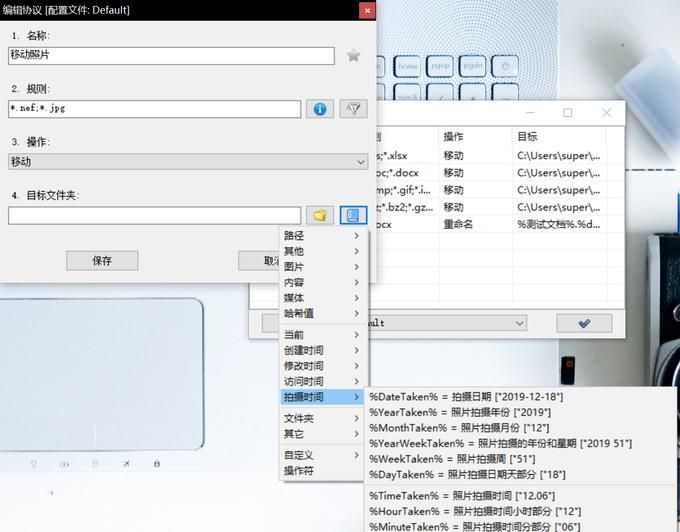
Task: Expand the 访问时间 submenu
Action: point(322,381)
